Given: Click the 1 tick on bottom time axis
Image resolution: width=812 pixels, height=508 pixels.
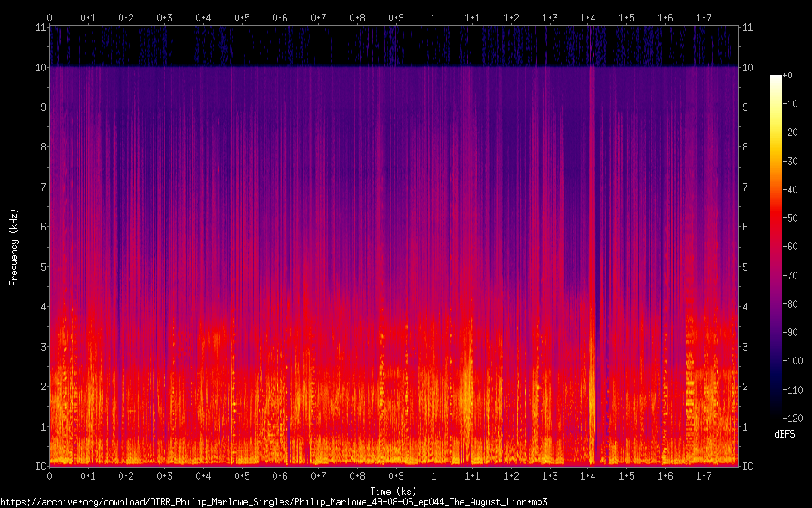Looking at the screenshot, I should [434, 475].
